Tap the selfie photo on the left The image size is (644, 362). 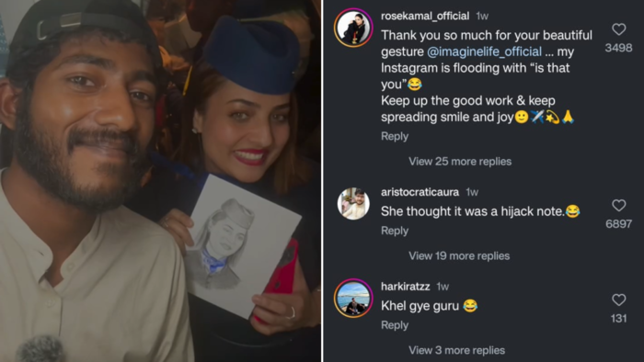tap(160, 181)
